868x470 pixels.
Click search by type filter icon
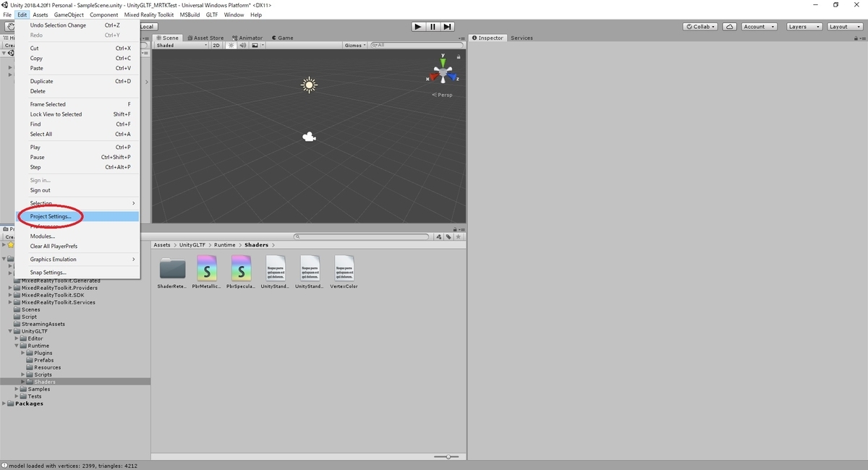[x=440, y=236]
